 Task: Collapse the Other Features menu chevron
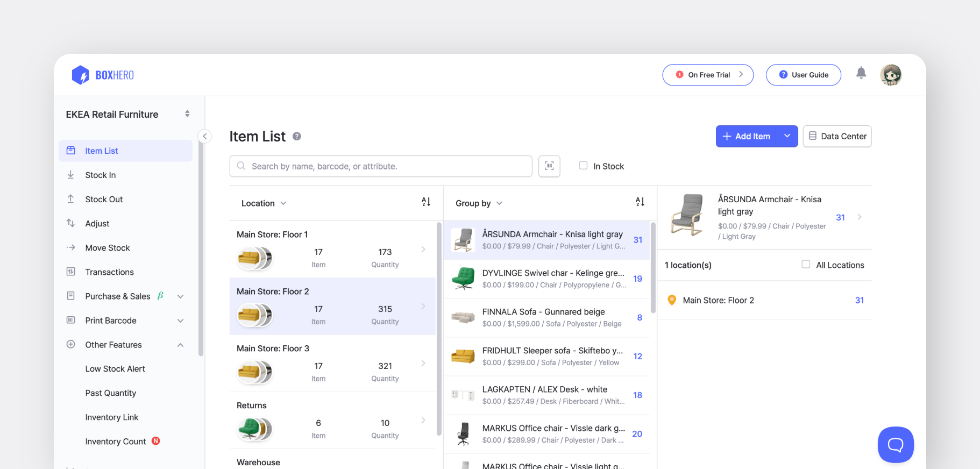181,345
